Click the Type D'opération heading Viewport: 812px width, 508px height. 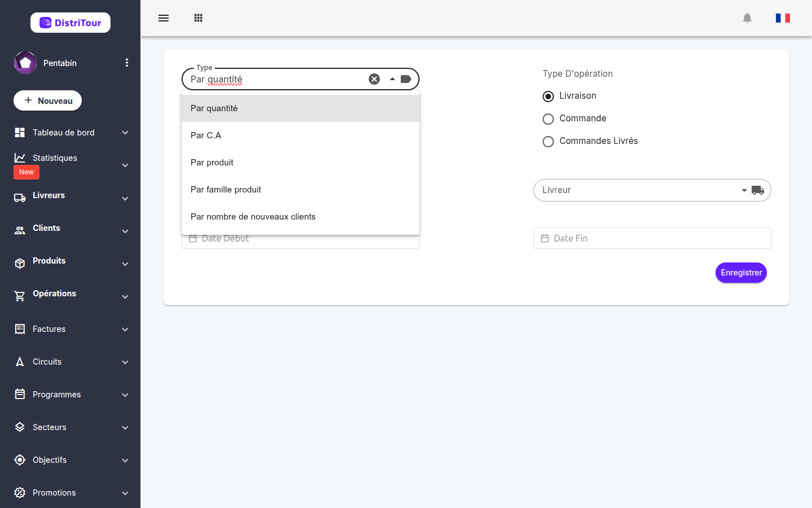click(x=577, y=73)
